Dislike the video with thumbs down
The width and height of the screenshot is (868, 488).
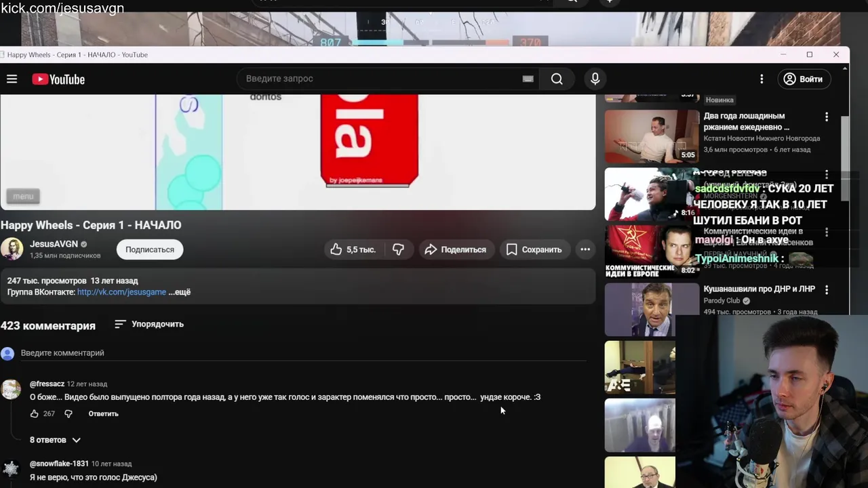(398, 249)
